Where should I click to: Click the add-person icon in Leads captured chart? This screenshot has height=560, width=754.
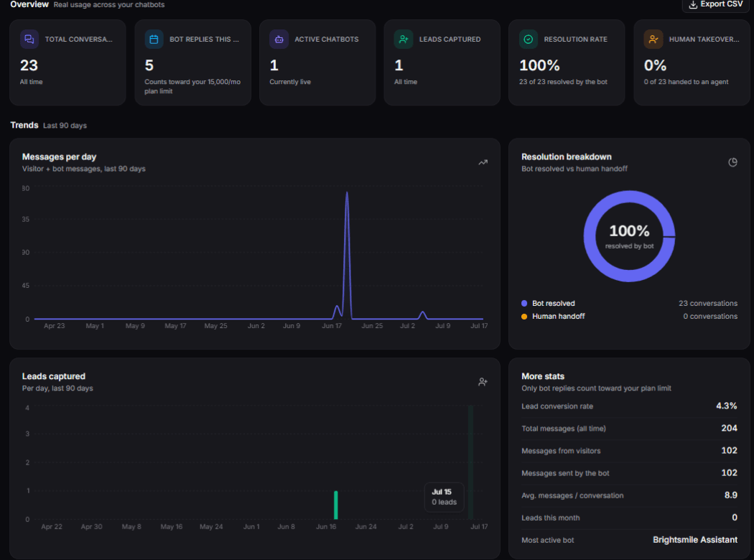tap(483, 382)
